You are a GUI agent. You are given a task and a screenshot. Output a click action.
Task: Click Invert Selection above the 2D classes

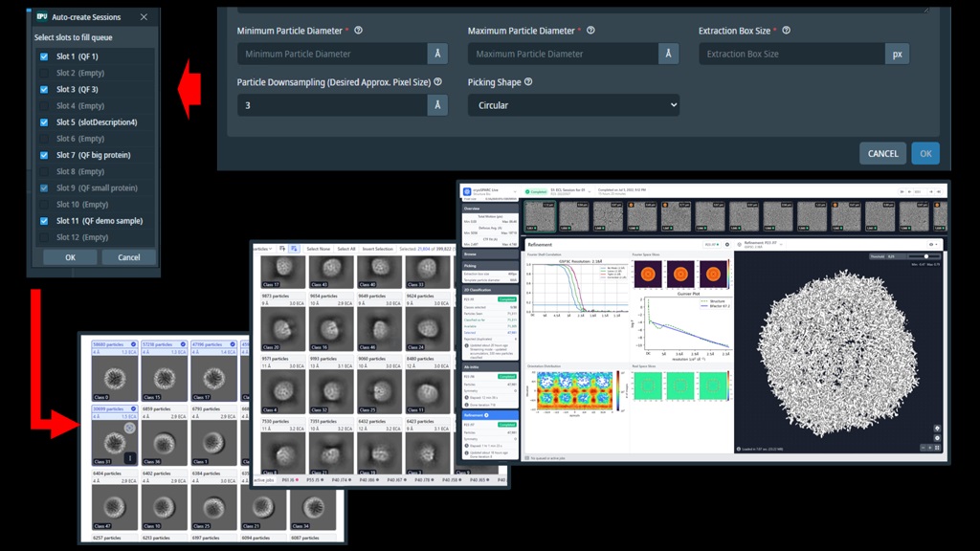tap(377, 249)
